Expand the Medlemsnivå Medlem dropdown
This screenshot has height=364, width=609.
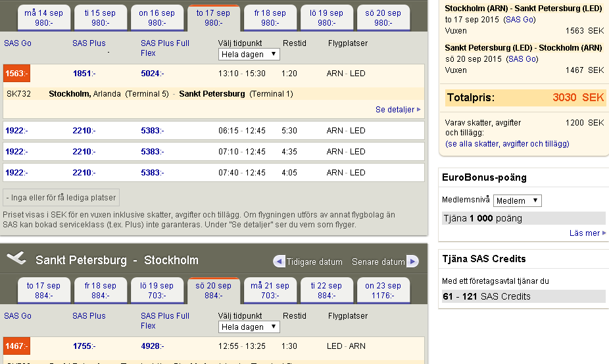pyautogui.click(x=517, y=200)
